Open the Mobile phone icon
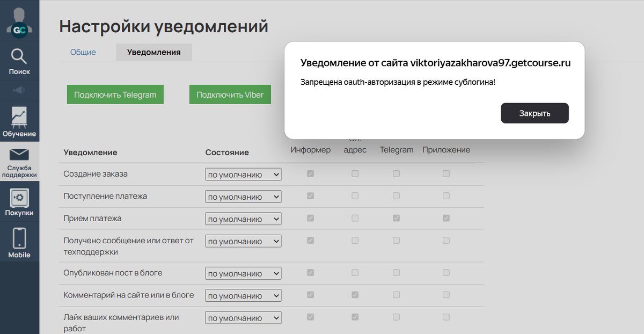This screenshot has width=644, height=334. click(x=19, y=238)
